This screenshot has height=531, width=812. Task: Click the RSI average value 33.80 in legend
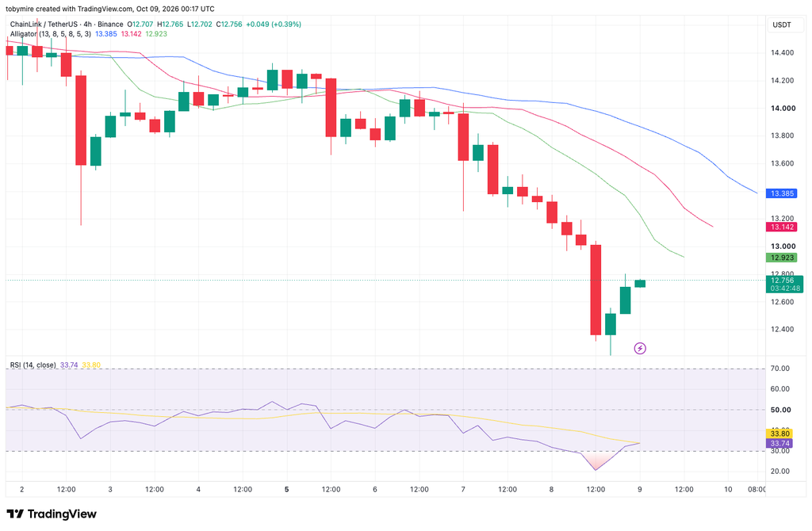[91, 365]
